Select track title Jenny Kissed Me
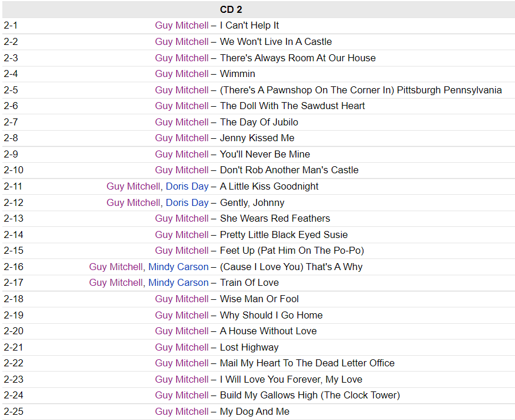 pos(257,138)
